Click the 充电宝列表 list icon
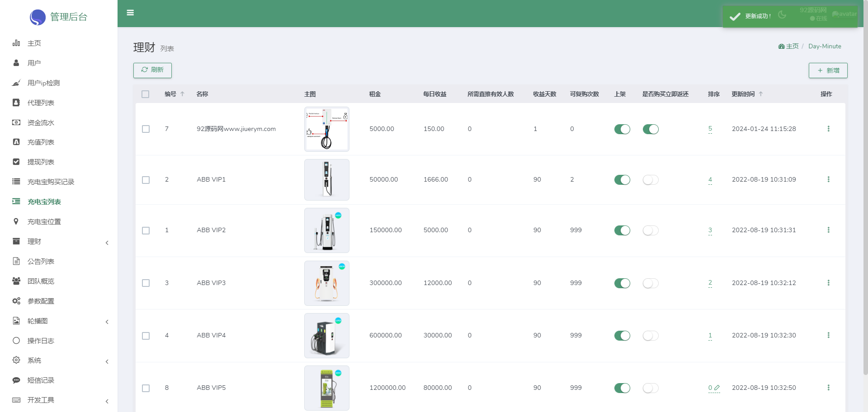 click(x=16, y=201)
